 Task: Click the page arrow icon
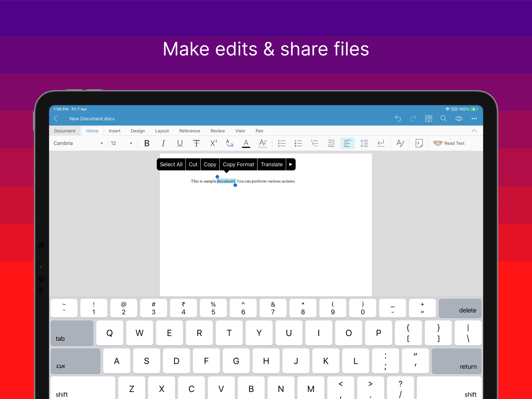(x=419, y=143)
